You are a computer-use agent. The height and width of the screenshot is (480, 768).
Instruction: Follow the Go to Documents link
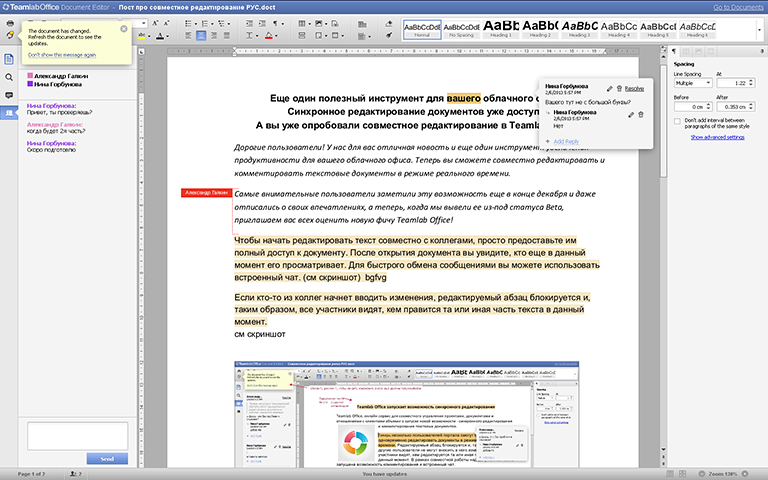coord(738,7)
